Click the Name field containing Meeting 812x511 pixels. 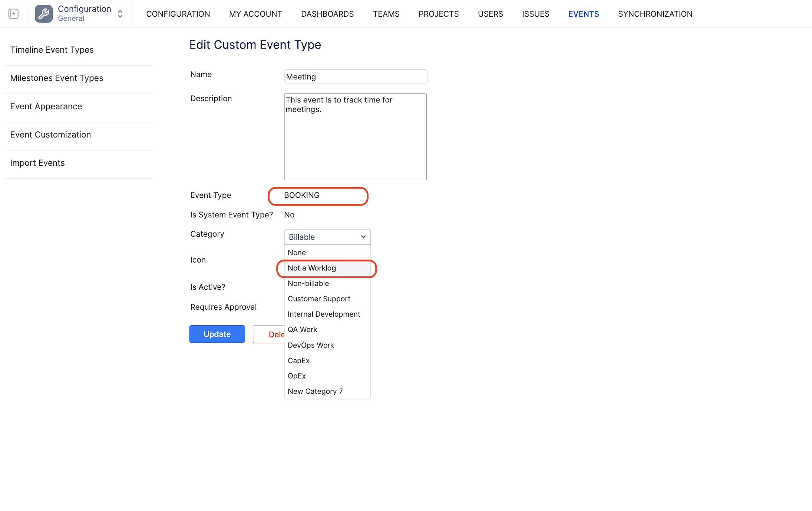tap(355, 77)
